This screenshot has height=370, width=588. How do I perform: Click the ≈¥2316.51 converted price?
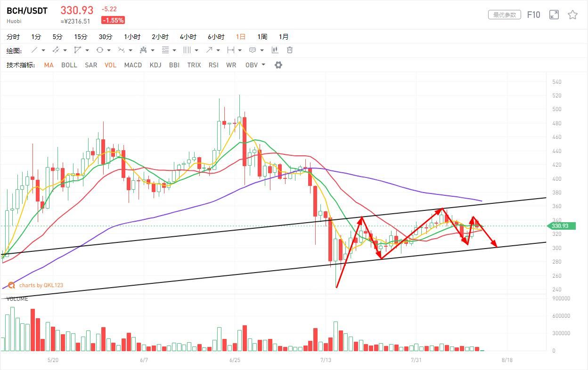tap(75, 21)
